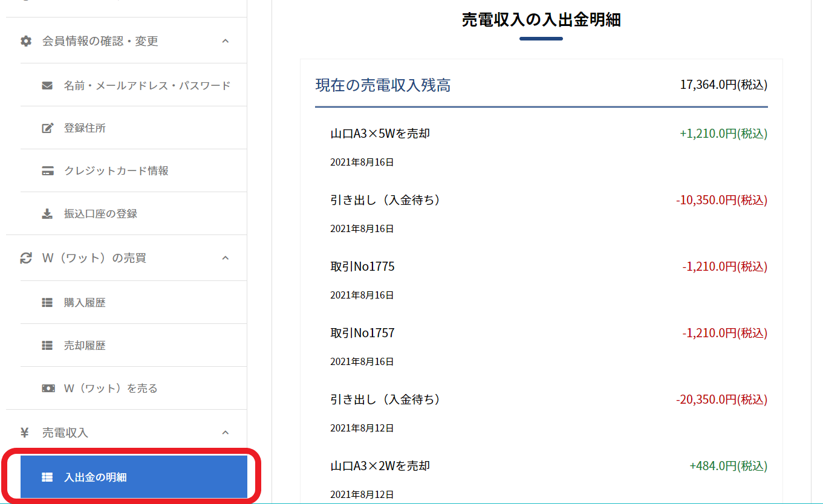Click the credit card icon for クレジットカード情報

click(47, 171)
